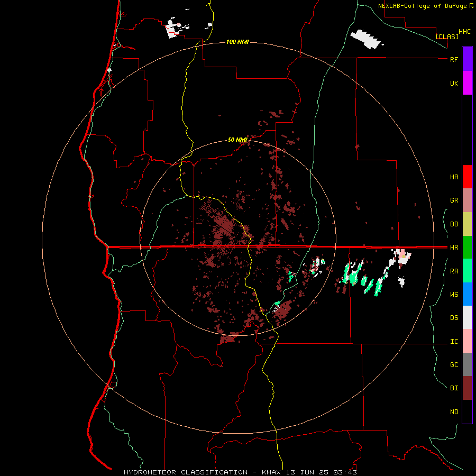Click the NEXLAB-College of DuPage text
The width and height of the screenshot is (476, 476).
pos(423,6)
